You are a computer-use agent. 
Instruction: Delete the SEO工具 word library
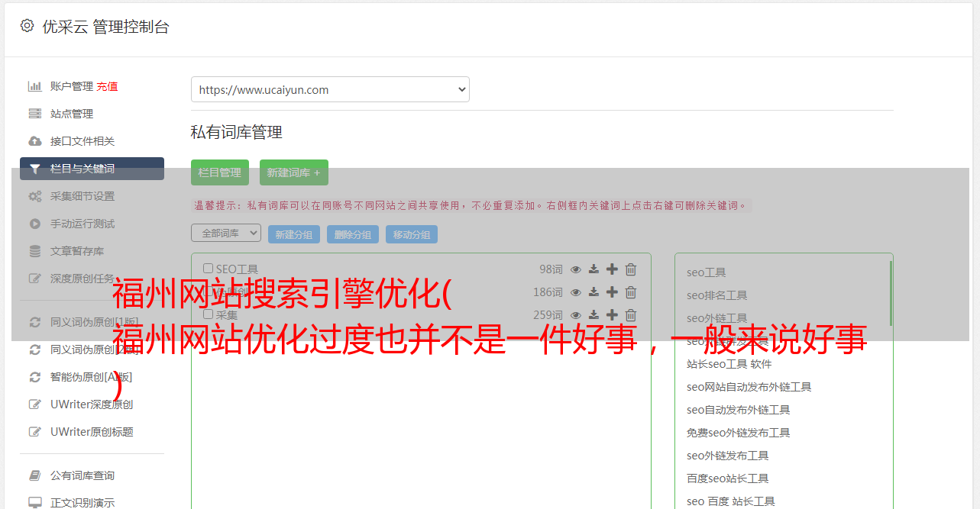tap(631, 269)
